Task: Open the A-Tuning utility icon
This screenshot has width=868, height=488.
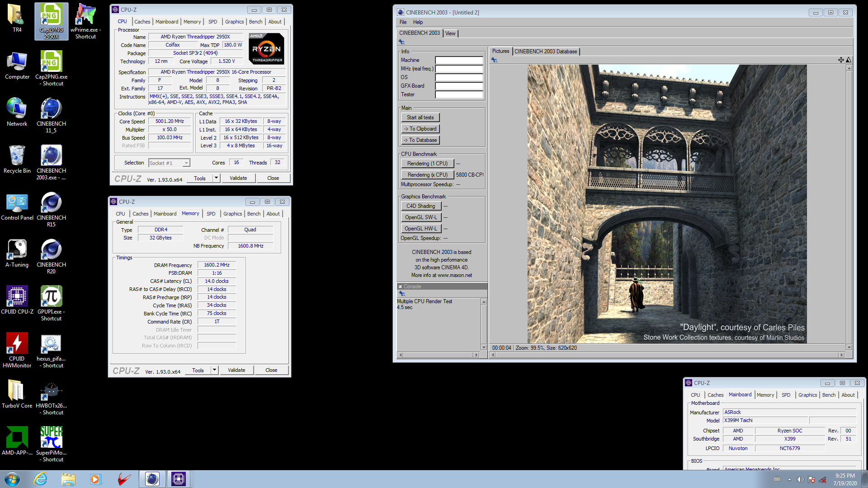Action: coord(17,253)
